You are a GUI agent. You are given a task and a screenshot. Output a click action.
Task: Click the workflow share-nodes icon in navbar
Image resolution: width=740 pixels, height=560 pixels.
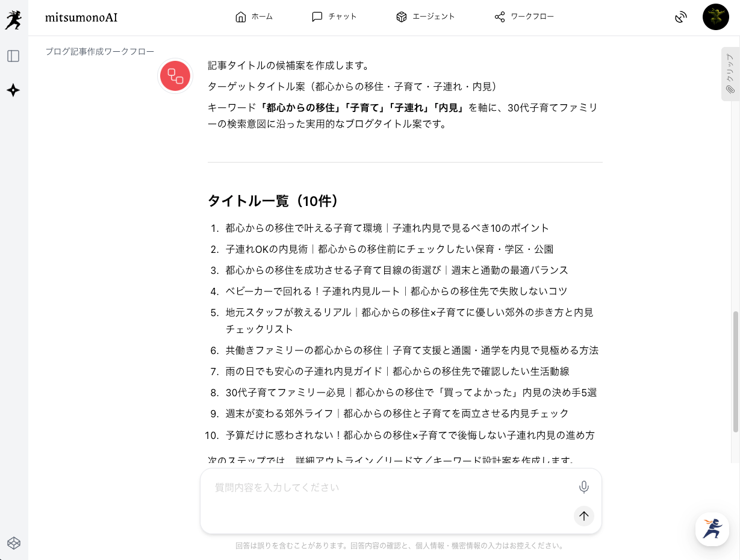pyautogui.click(x=500, y=17)
